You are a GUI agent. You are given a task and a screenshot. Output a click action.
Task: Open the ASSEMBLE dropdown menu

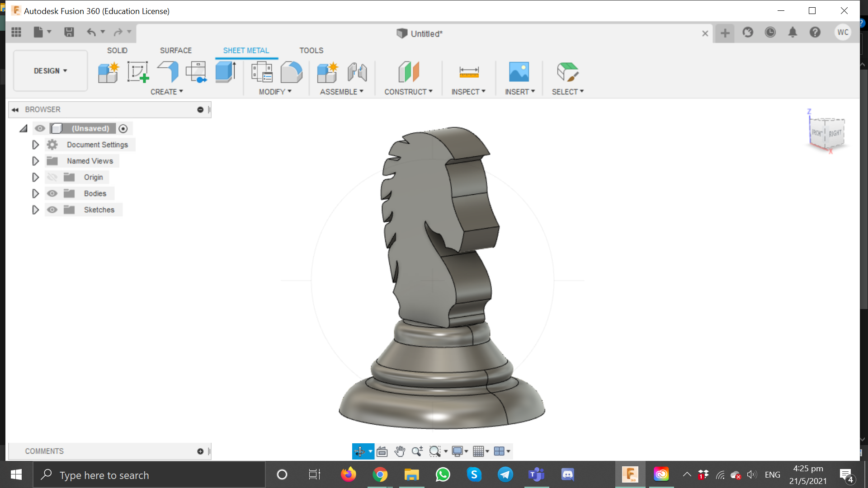(x=342, y=92)
